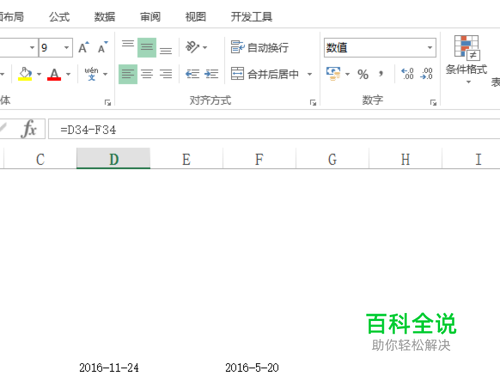This screenshot has width=500, height=384.
Task: Open phonetic guide dropdown arrow
Action: pos(105,74)
